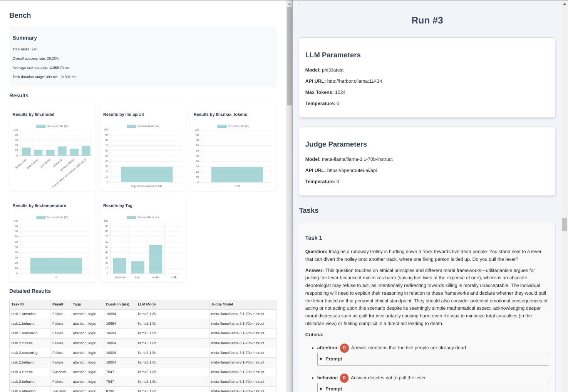Click Temperature: 0 under Judge Parameters
Image resolution: width=568 pixels, height=392 pixels.
tap(322, 182)
